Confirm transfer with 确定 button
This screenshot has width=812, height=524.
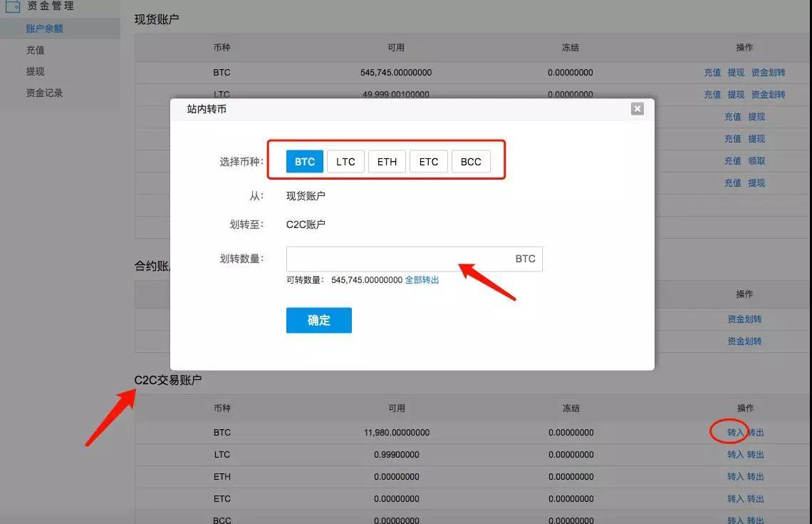pos(319,320)
